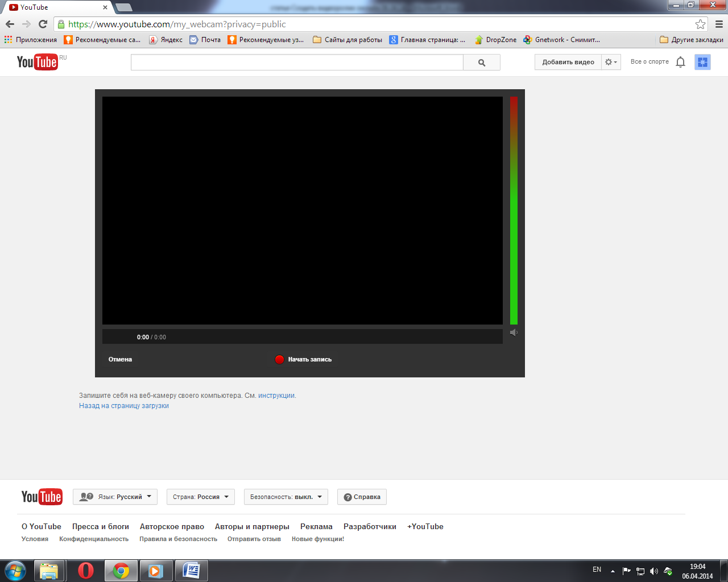Open Сайты для работы bookmarks folder
Viewport: 728px width, 582px height.
coord(348,40)
